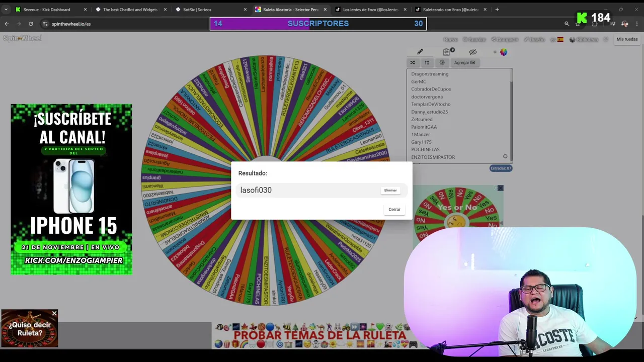Click the address bar spinthewheel.io/es
This screenshot has width=644, height=362.
pyautogui.click(x=71, y=24)
